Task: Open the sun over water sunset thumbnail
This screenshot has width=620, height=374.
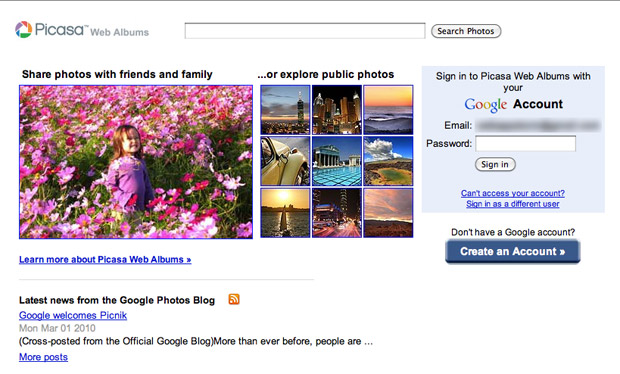Action: (x=285, y=213)
